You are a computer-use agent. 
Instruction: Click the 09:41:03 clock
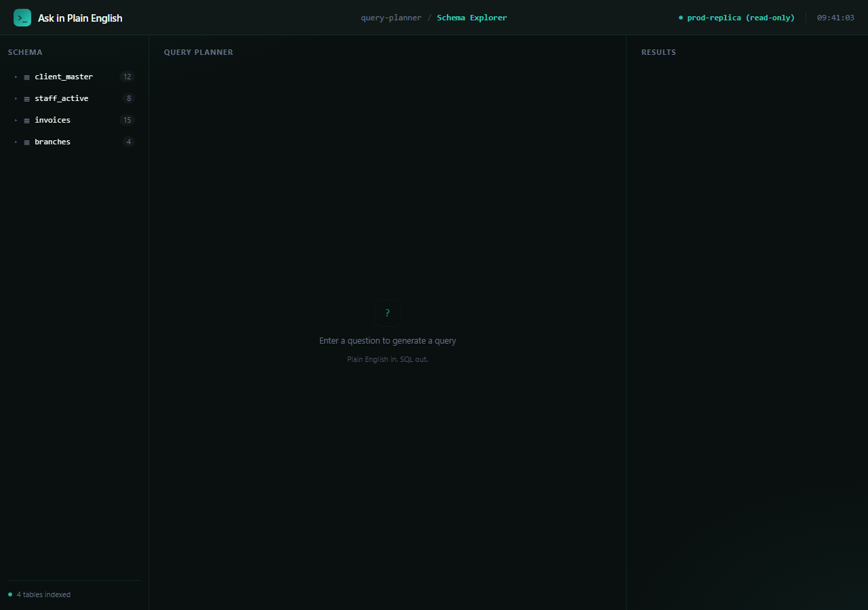[835, 18]
